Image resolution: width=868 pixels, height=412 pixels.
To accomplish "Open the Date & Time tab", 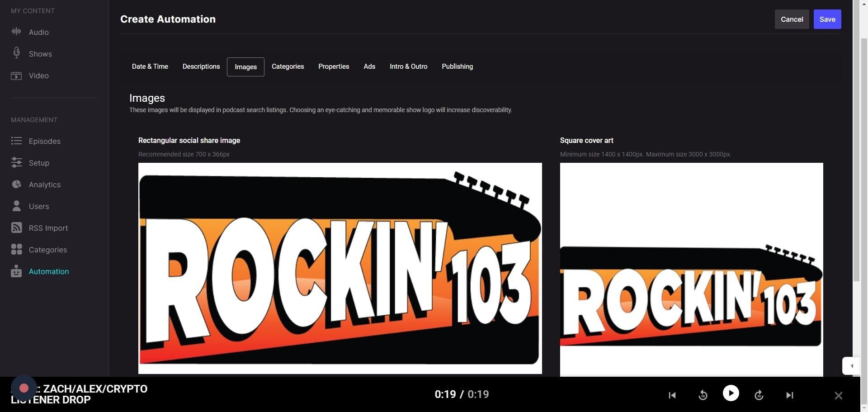I will pos(150,66).
